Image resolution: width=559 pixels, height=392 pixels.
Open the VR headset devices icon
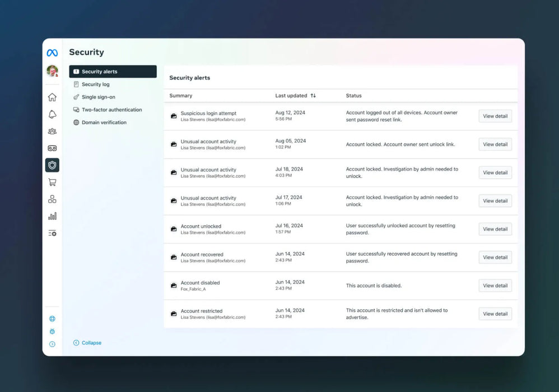pos(52,148)
